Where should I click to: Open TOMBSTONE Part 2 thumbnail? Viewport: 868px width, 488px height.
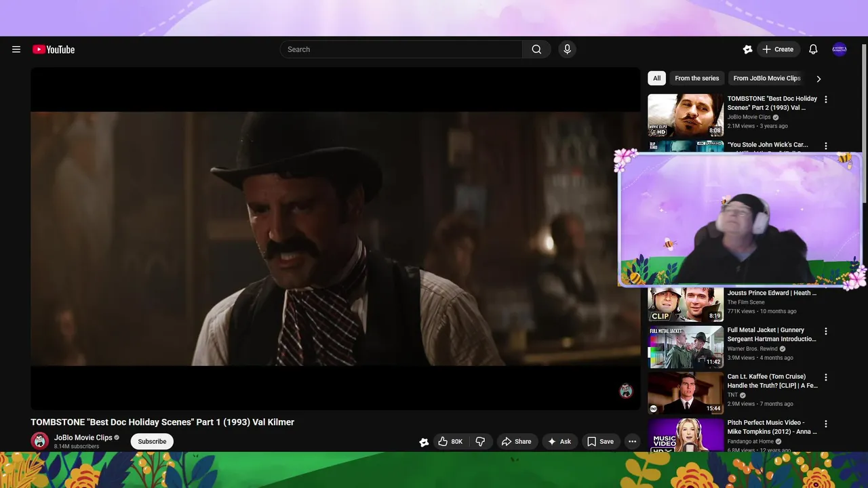point(686,115)
